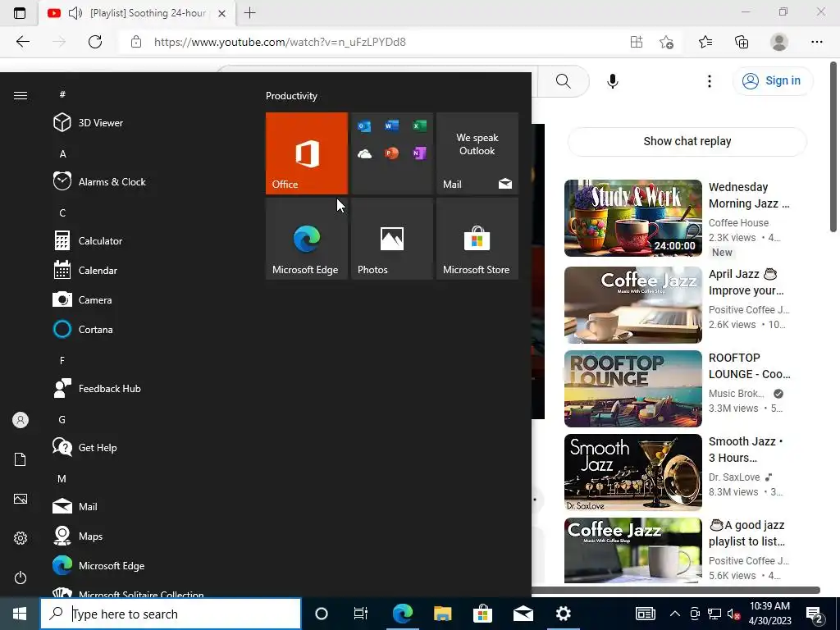The width and height of the screenshot is (840, 630).
Task: Open Settings gear in Start sidebar
Action: pyautogui.click(x=21, y=538)
